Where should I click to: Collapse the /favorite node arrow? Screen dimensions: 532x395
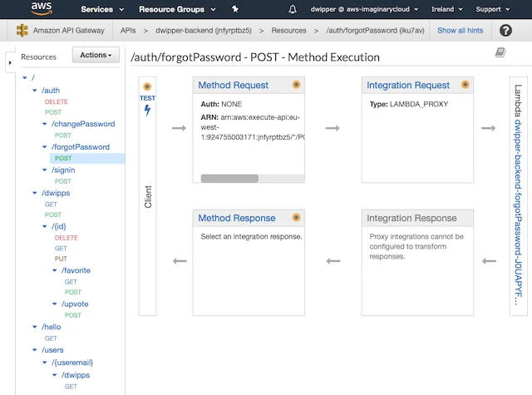point(54,270)
